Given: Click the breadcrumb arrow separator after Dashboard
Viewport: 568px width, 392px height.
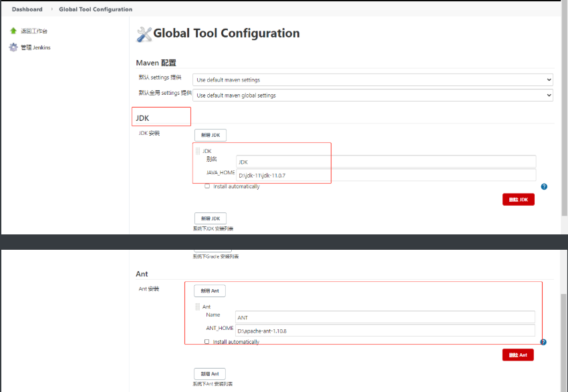Looking at the screenshot, I should coord(51,9).
